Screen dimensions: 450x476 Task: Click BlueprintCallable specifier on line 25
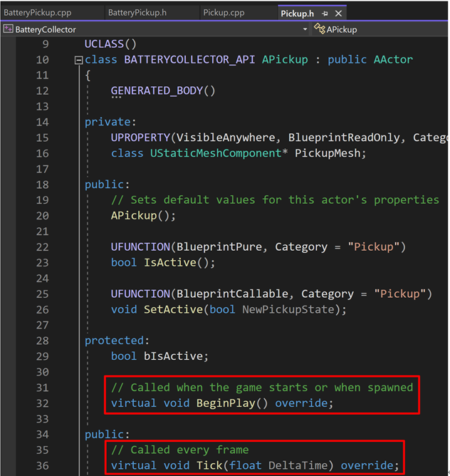(232, 294)
